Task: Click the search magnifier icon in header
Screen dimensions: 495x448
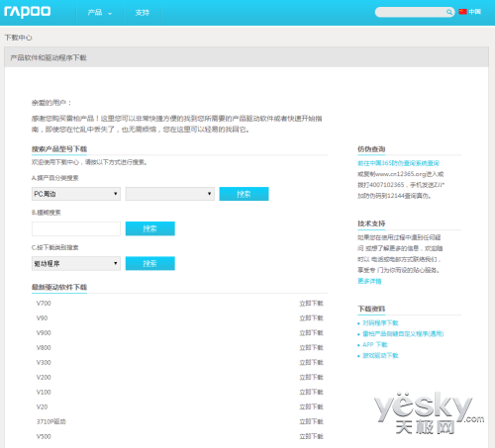Action: point(449,12)
